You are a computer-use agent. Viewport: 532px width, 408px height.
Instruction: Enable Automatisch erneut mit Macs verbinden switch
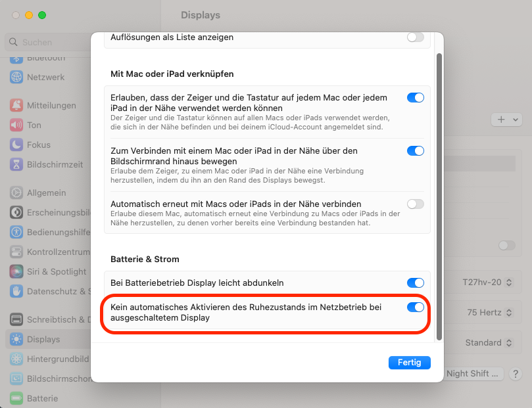click(x=416, y=204)
